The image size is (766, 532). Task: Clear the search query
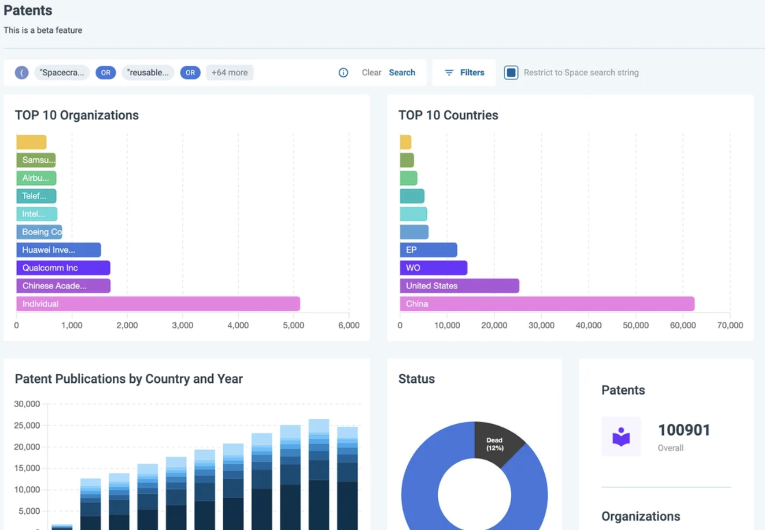(x=371, y=73)
